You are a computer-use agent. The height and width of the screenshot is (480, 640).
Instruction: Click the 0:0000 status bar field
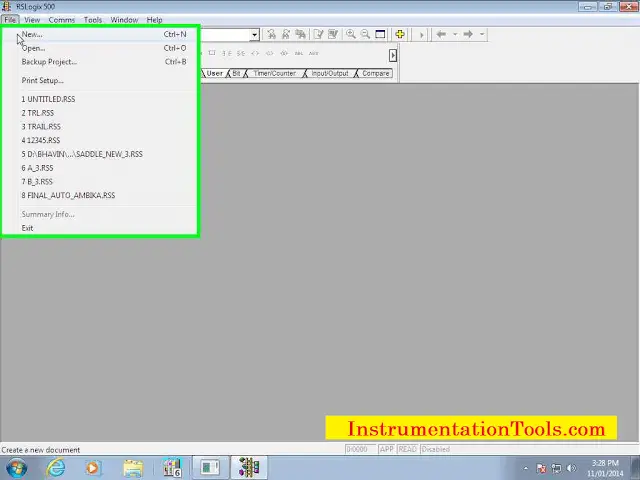(x=360, y=449)
